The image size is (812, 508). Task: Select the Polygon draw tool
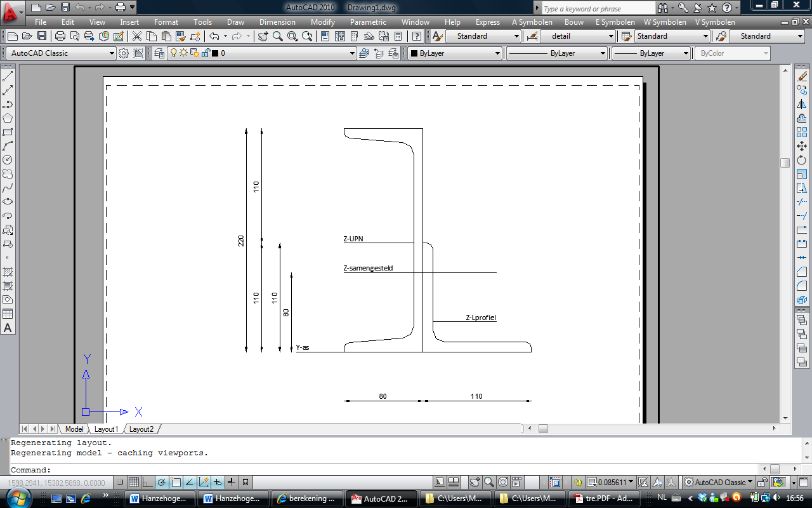[x=8, y=118]
